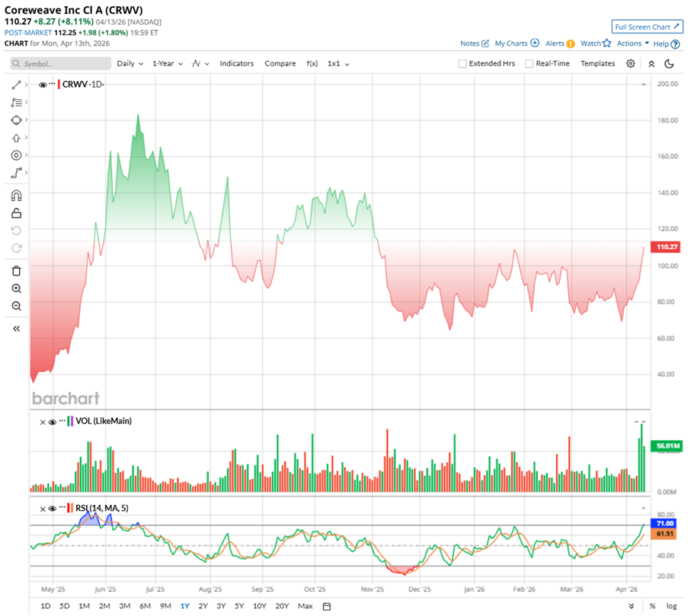Switch to dark mode moon icon
Viewport: 688px width, 616px height.
coord(669,64)
